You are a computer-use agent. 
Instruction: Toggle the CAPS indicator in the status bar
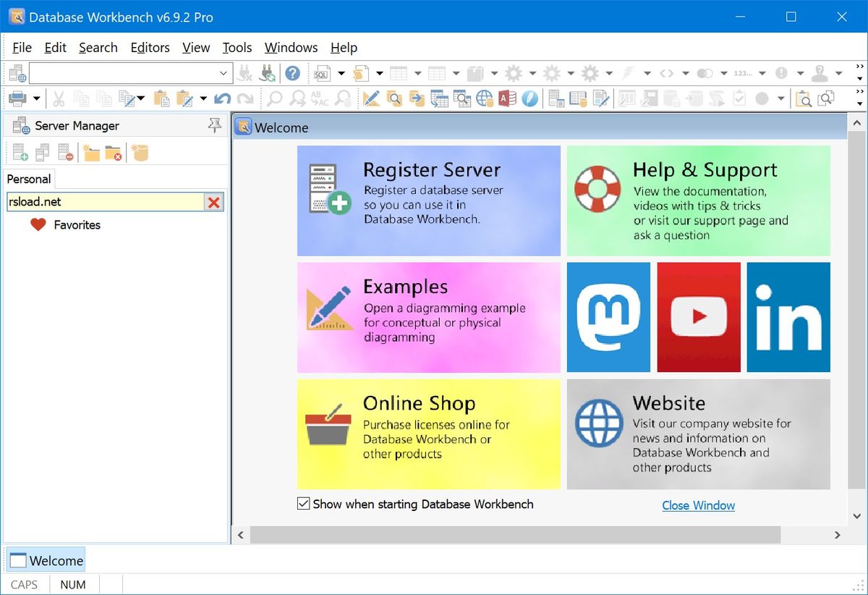[x=25, y=584]
